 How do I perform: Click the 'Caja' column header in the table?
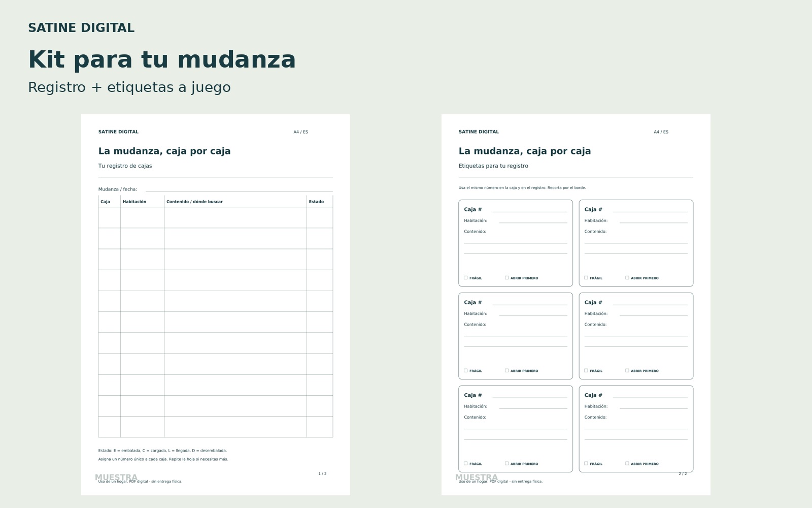tap(105, 202)
